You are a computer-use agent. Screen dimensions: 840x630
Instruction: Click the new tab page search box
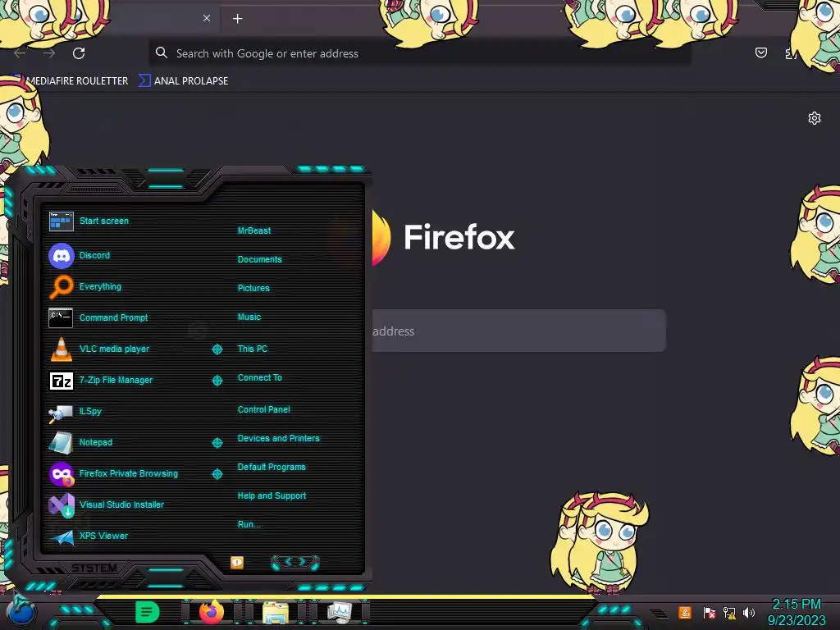518,331
